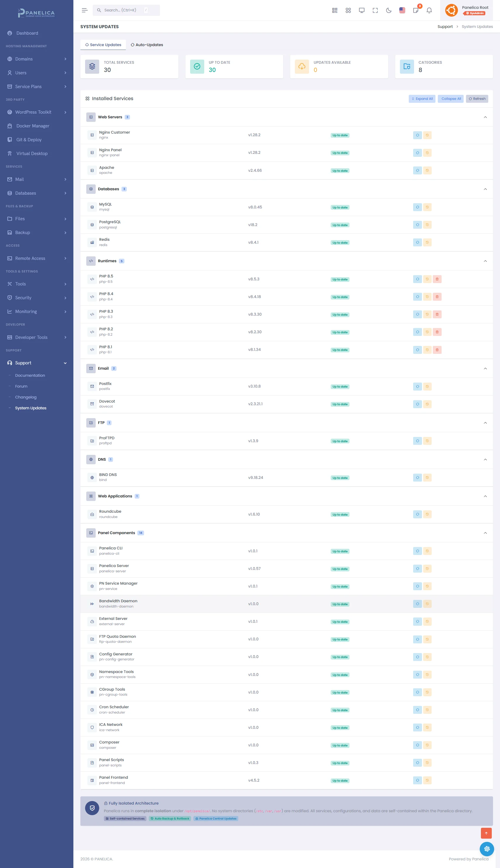Open the notifications bell
500x868 pixels.
[429, 10]
